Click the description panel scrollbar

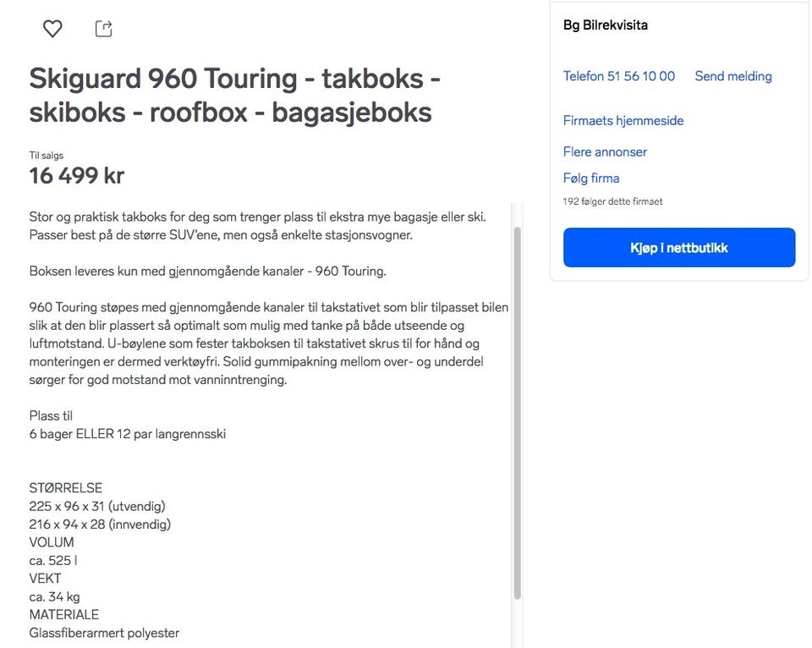518,406
